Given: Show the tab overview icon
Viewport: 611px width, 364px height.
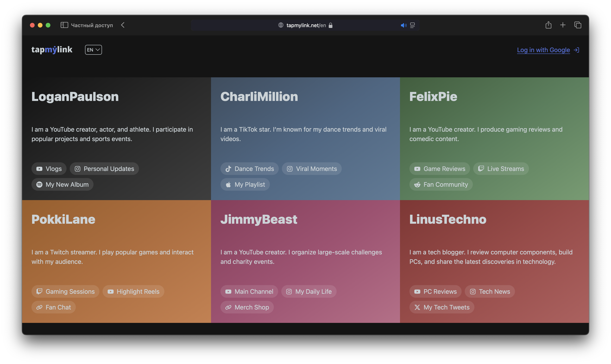Looking at the screenshot, I should click(x=578, y=25).
